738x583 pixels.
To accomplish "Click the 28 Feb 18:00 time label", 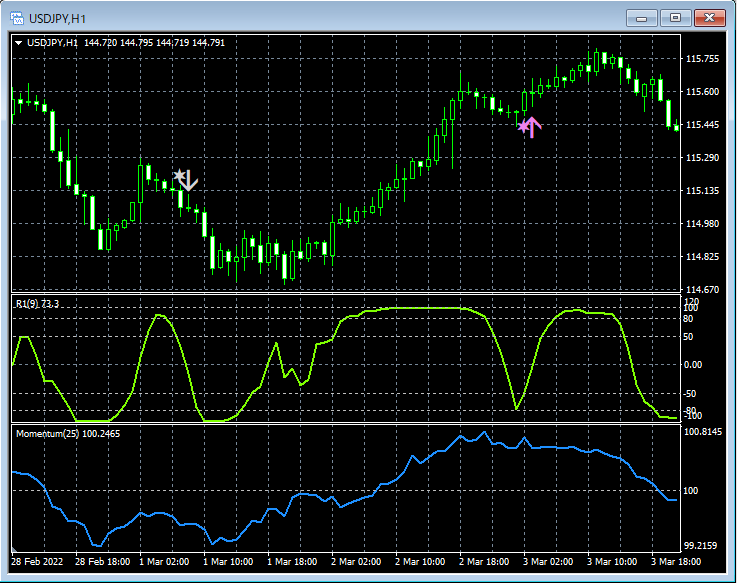I will click(x=103, y=562).
